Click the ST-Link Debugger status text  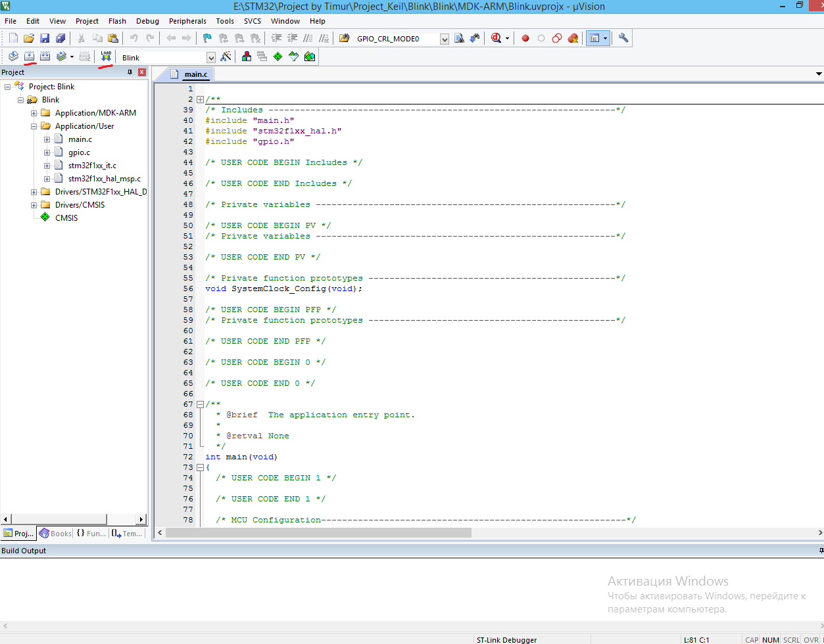pyautogui.click(x=506, y=639)
